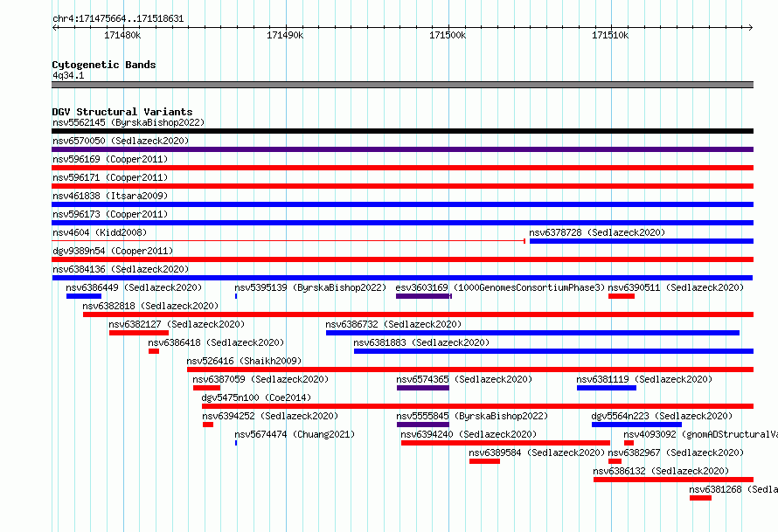The image size is (778, 532).
Task: Click the Cytogenetic Bands track title
Action: pos(104,65)
